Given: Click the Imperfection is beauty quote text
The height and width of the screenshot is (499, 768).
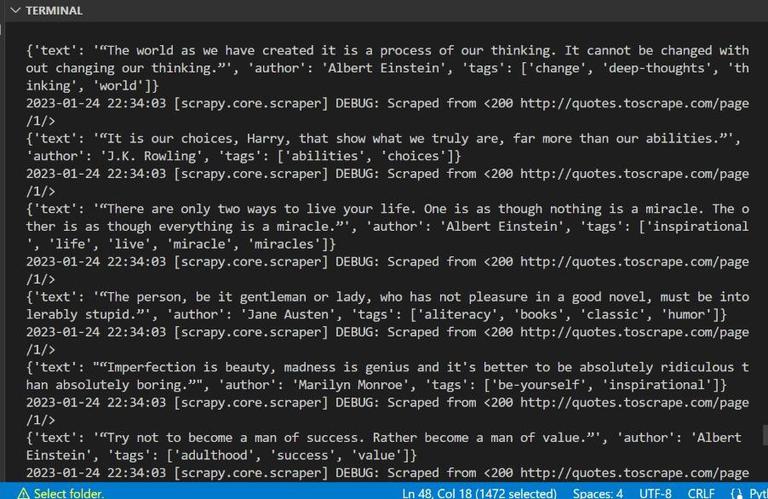Looking at the screenshot, I should click(x=387, y=376).
